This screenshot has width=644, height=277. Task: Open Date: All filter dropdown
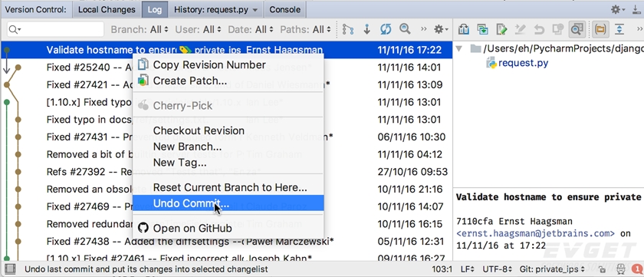coord(251,30)
